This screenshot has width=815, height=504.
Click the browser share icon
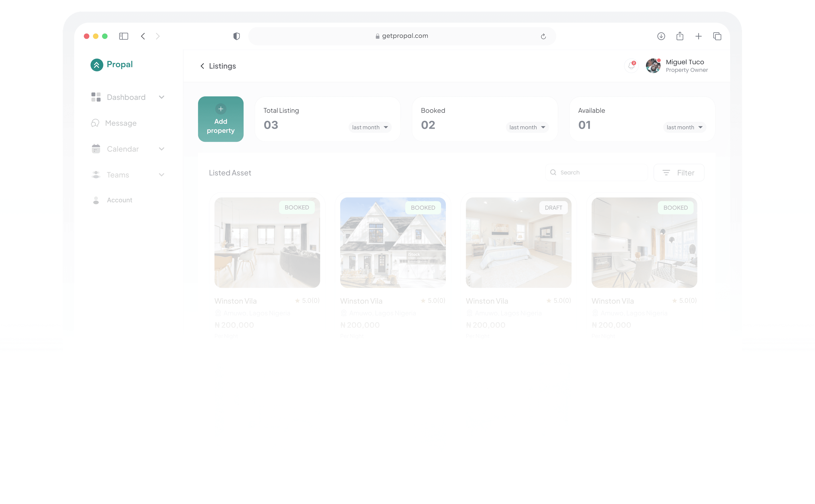pos(680,36)
